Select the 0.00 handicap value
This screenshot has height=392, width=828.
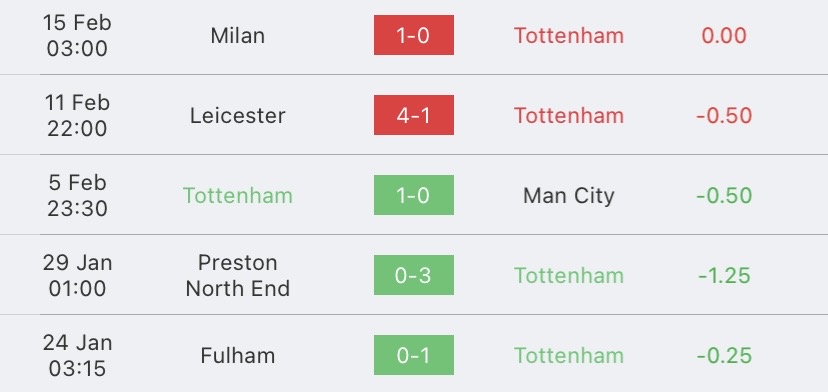723,35
